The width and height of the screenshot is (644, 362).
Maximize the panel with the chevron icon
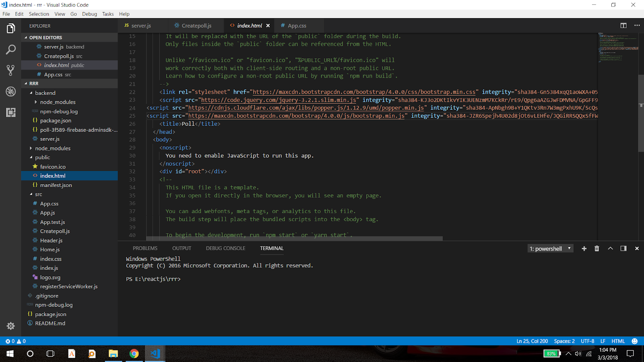coord(610,248)
